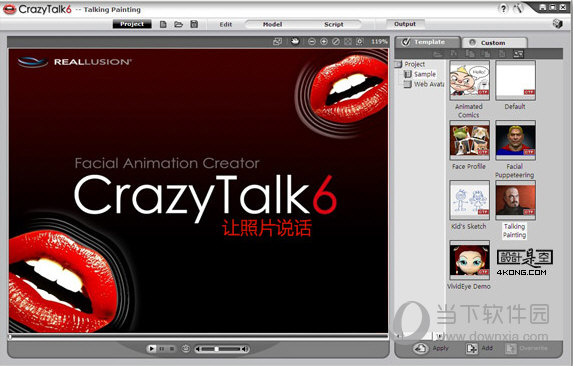573x366 pixels.
Task: Click the overlapping windows icon in the preview toolbar
Action: [277, 42]
